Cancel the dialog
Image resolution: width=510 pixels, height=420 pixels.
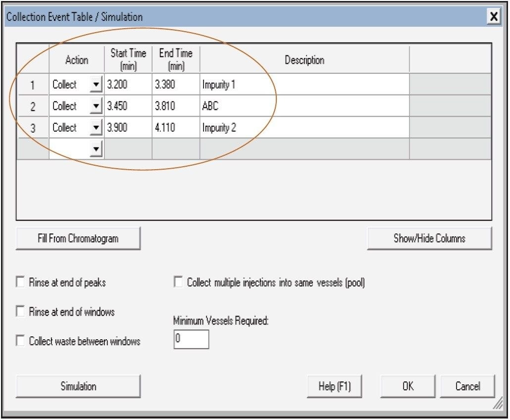467,386
